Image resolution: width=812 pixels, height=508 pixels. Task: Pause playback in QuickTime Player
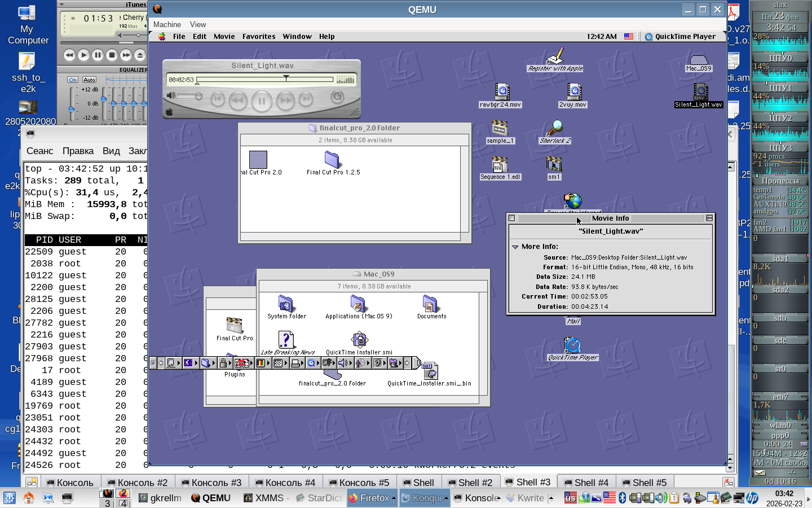[262, 101]
